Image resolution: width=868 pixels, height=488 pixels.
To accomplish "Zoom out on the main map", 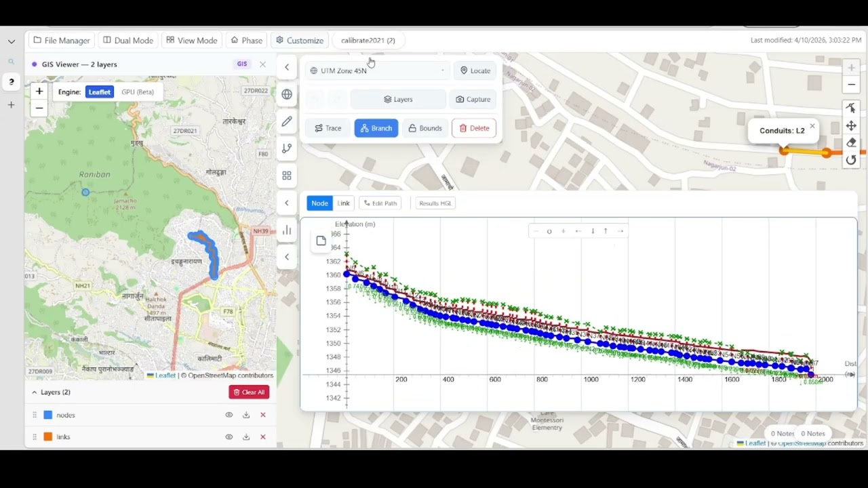I will (x=851, y=85).
